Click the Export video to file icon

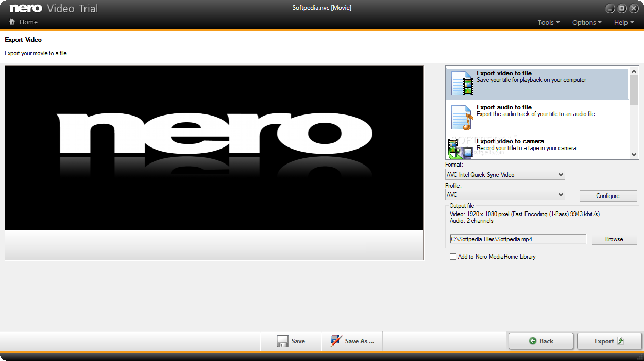(x=462, y=84)
